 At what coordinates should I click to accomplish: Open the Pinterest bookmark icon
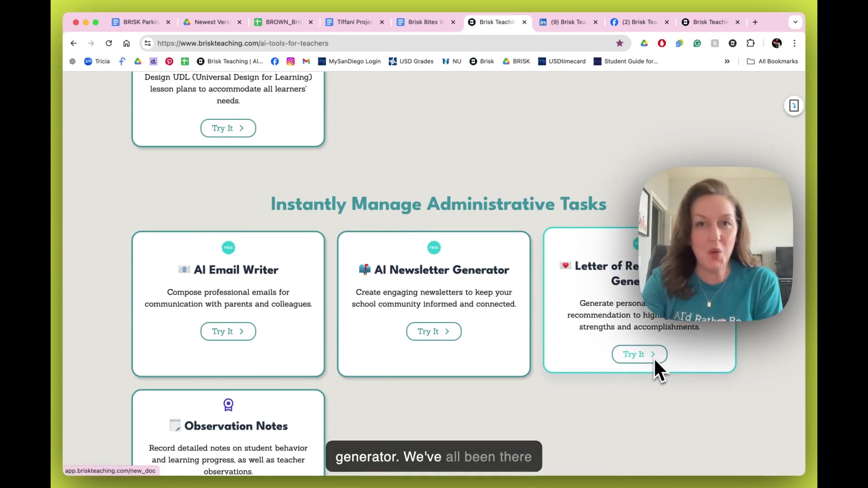click(x=169, y=61)
